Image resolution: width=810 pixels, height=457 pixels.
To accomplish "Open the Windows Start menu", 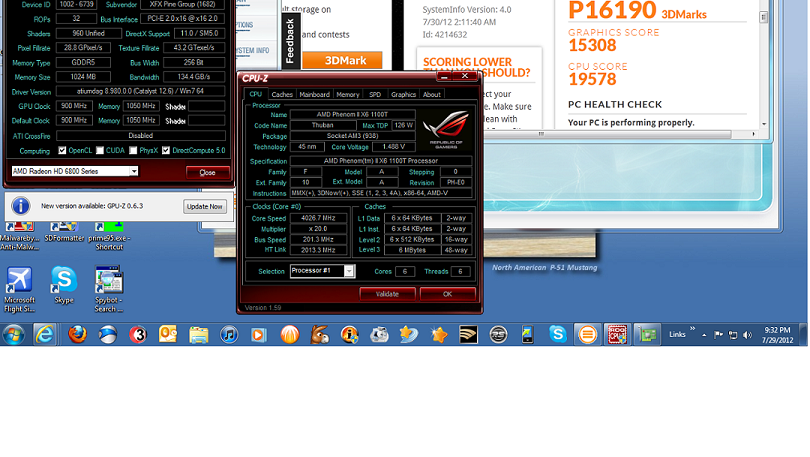I will (13, 335).
